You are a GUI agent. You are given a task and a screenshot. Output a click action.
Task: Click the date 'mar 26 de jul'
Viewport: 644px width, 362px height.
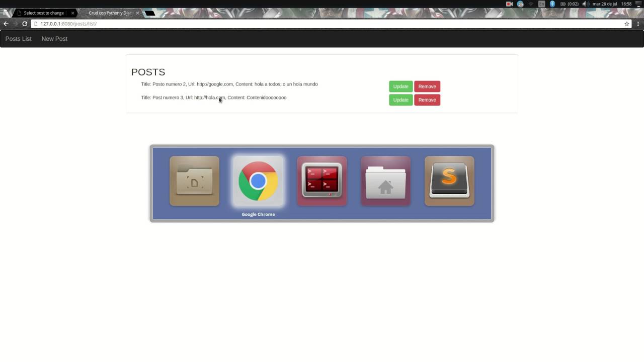605,4
